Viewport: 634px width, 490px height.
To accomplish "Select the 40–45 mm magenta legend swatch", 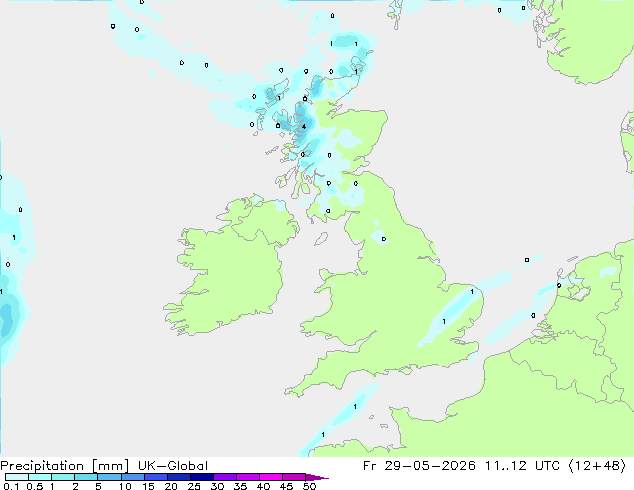I will click(271, 477).
